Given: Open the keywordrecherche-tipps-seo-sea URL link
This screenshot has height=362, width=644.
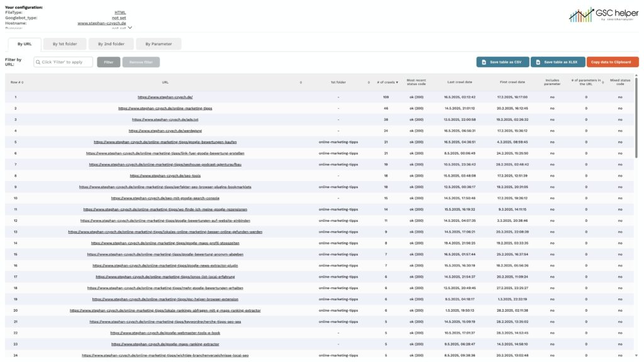Looking at the screenshot, I should click(165, 322).
